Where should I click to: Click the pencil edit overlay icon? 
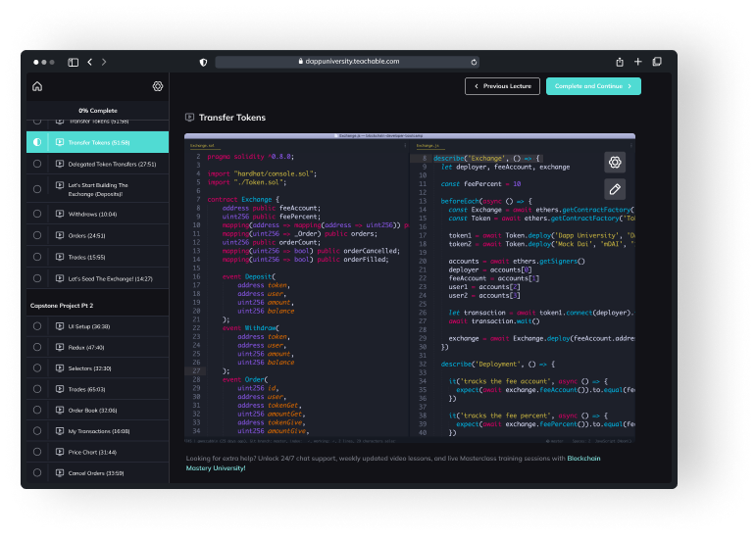coord(615,189)
